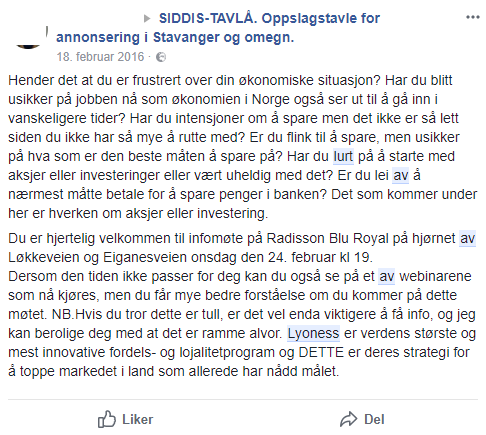Click the 'annonsering i Stavanger og omegn.' link text
The height and width of the screenshot is (435, 486).
175,37
